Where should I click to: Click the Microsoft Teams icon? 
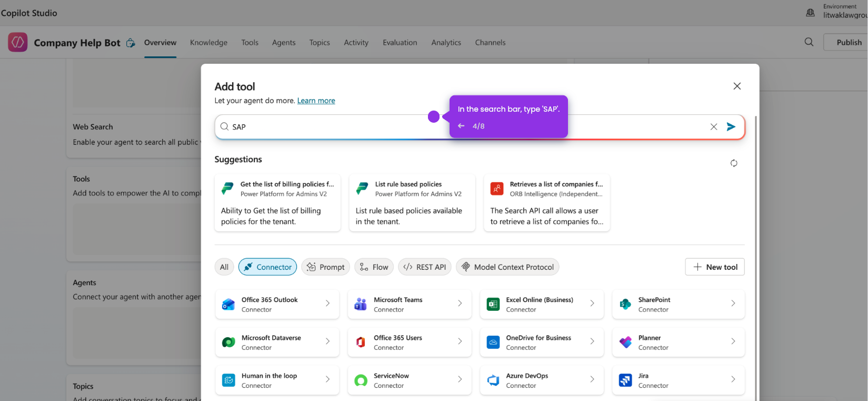click(361, 304)
